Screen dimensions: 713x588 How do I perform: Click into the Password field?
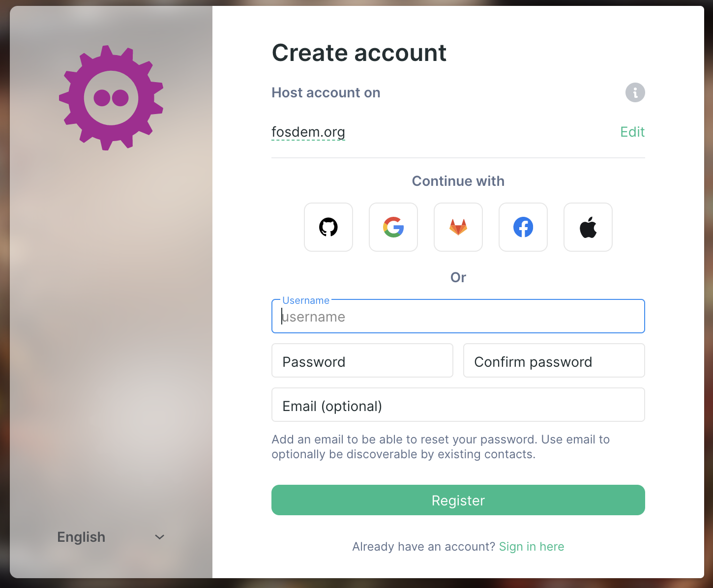point(362,361)
